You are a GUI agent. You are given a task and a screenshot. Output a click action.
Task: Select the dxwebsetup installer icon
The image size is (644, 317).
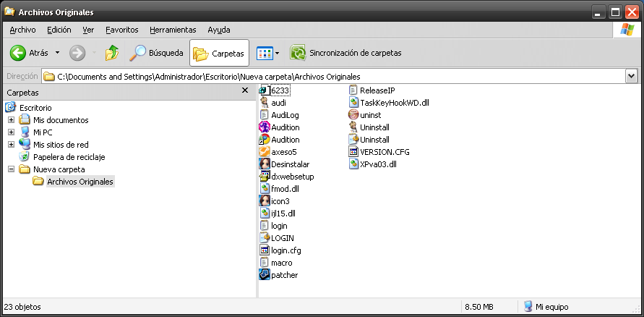point(264,177)
